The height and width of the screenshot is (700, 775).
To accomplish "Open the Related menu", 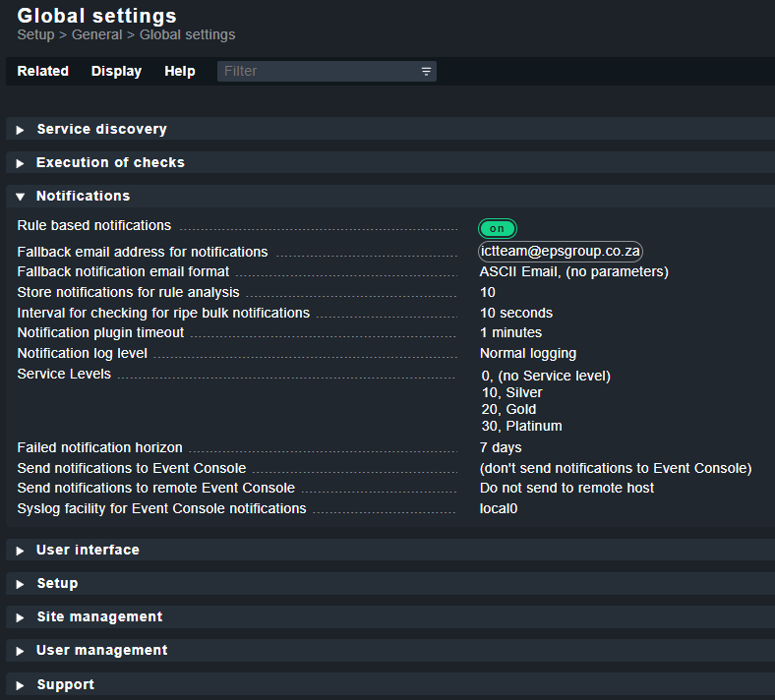I will coord(43,71).
